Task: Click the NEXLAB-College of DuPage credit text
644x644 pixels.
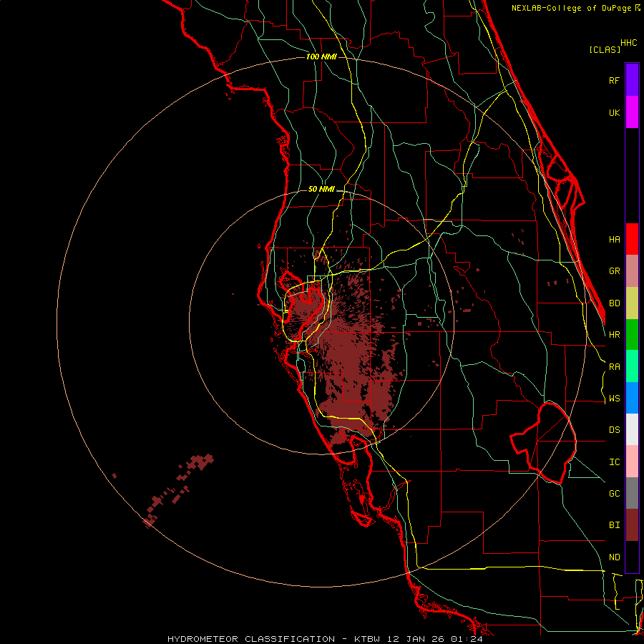Action: pyautogui.click(x=572, y=8)
